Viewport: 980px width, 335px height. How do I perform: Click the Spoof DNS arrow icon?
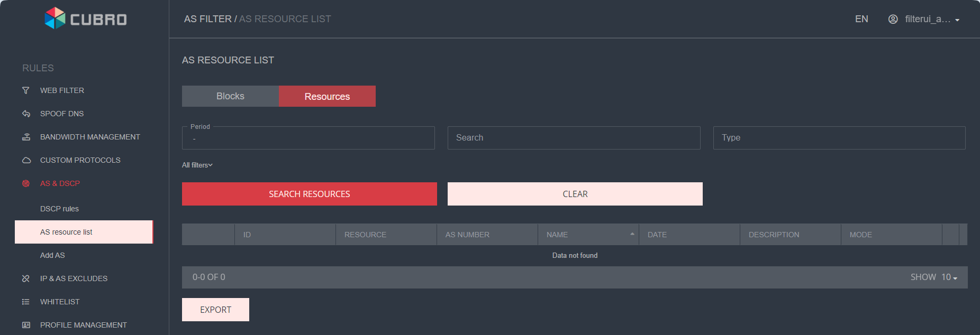(26, 114)
